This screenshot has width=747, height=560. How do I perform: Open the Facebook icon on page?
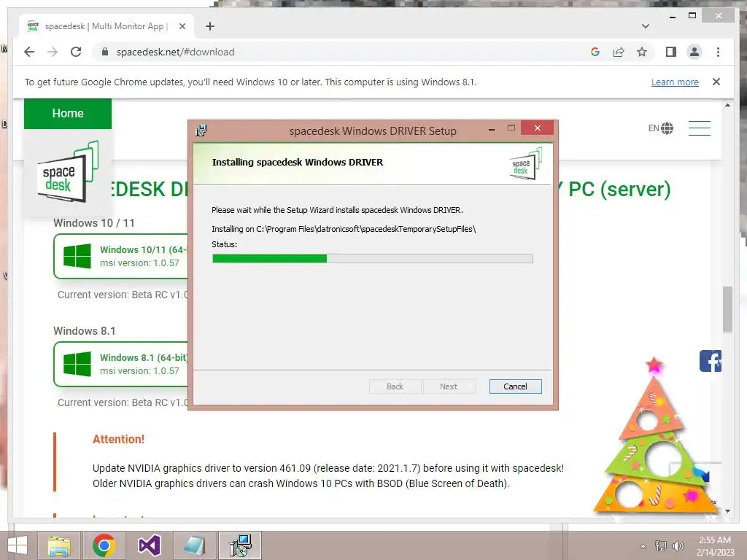[x=711, y=361]
